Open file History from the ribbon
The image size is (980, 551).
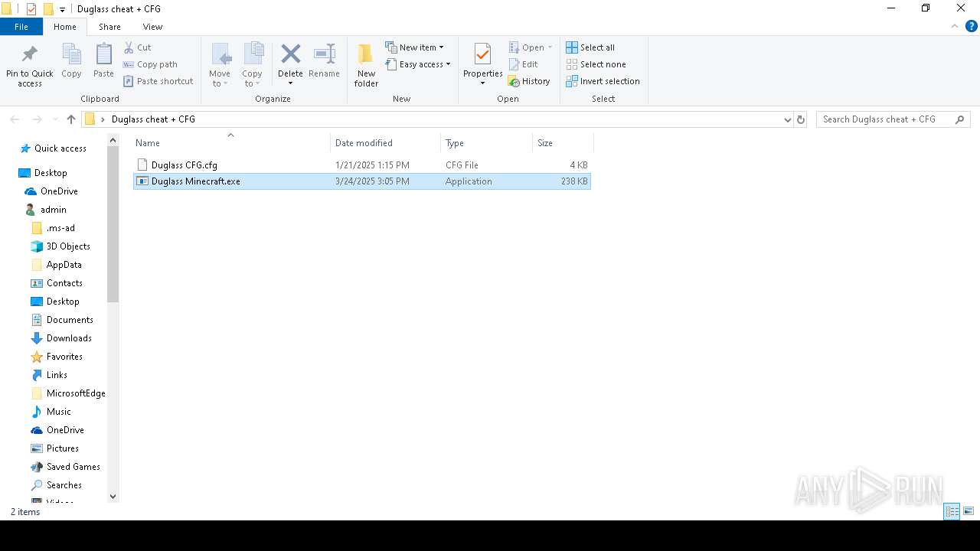point(529,81)
